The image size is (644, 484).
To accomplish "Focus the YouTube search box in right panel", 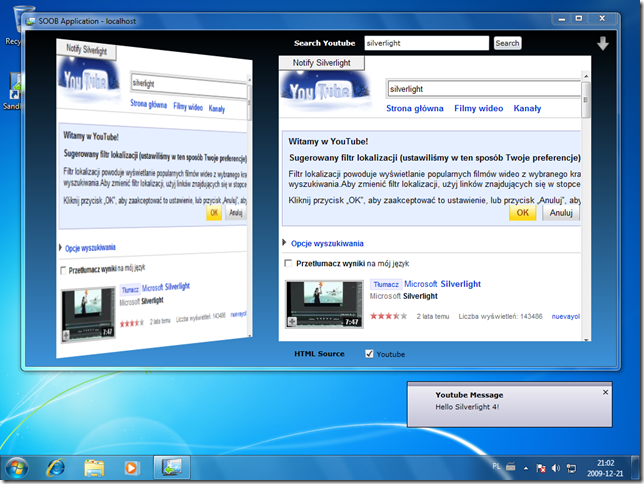I will [484, 89].
